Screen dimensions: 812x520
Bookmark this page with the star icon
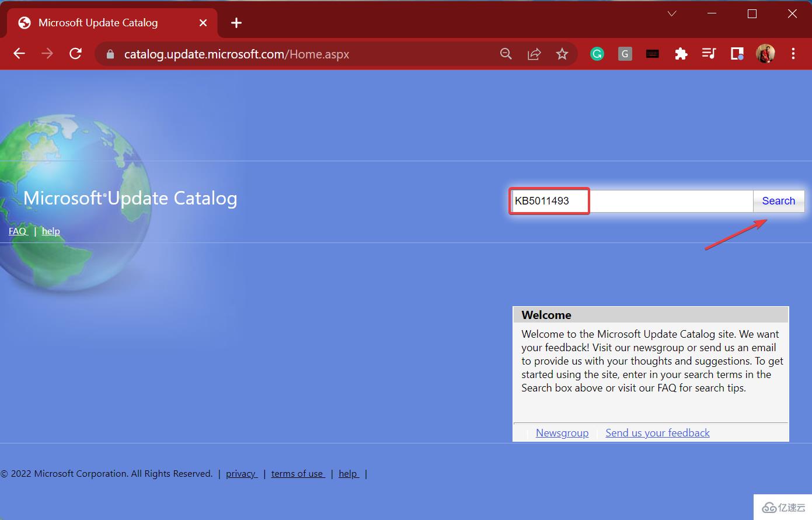tap(562, 54)
